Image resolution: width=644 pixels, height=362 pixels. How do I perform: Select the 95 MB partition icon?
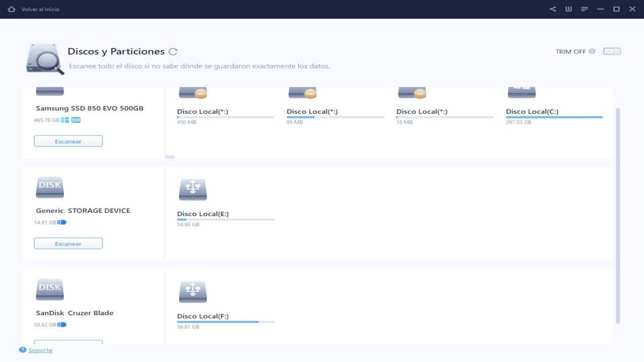(302, 92)
